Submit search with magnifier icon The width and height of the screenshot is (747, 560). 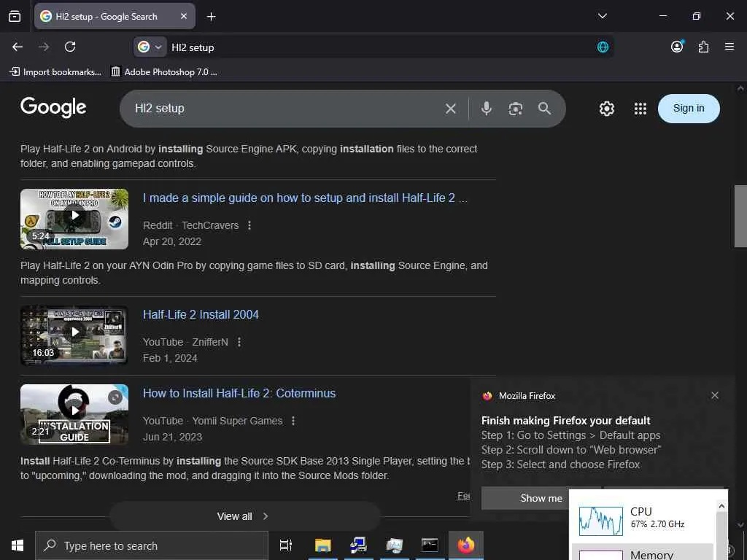coord(544,109)
